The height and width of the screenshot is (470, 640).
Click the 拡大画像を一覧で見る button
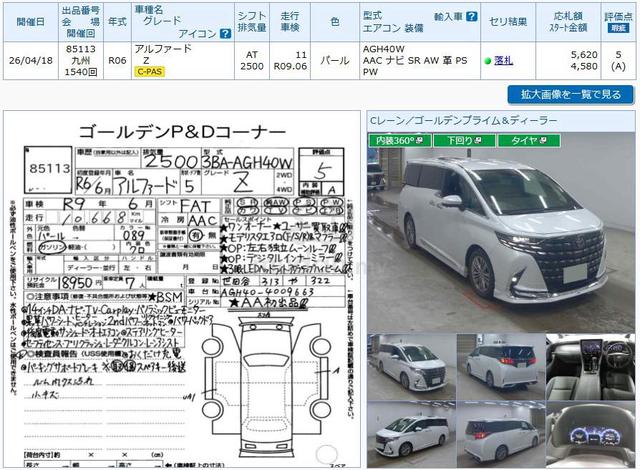click(571, 95)
